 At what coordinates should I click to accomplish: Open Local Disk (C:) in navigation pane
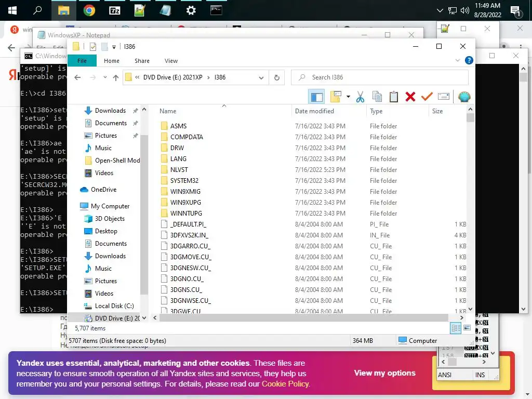(x=114, y=305)
